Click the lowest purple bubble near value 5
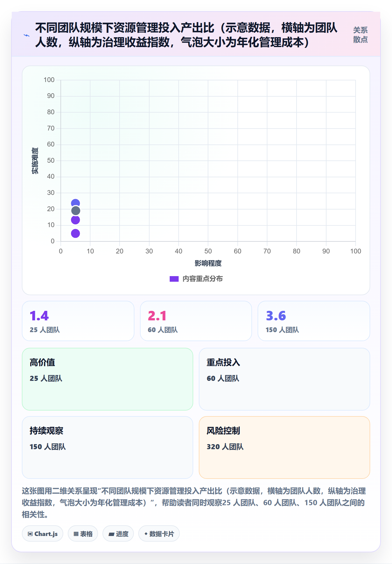 (75, 233)
